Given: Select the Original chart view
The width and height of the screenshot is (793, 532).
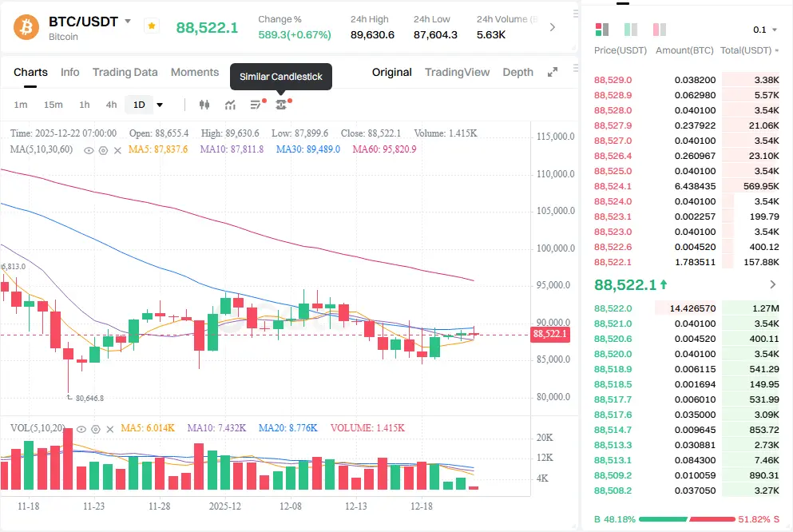Looking at the screenshot, I should point(392,73).
